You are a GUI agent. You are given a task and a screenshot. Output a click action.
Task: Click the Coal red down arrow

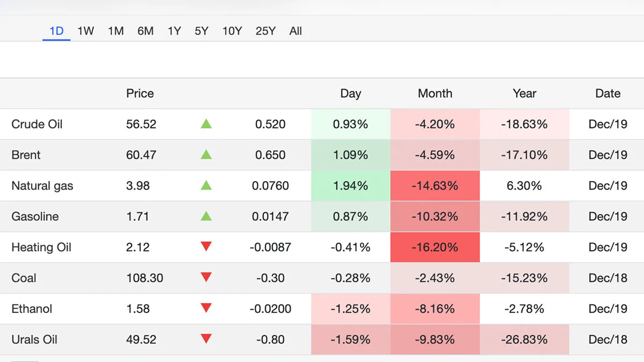(x=206, y=278)
